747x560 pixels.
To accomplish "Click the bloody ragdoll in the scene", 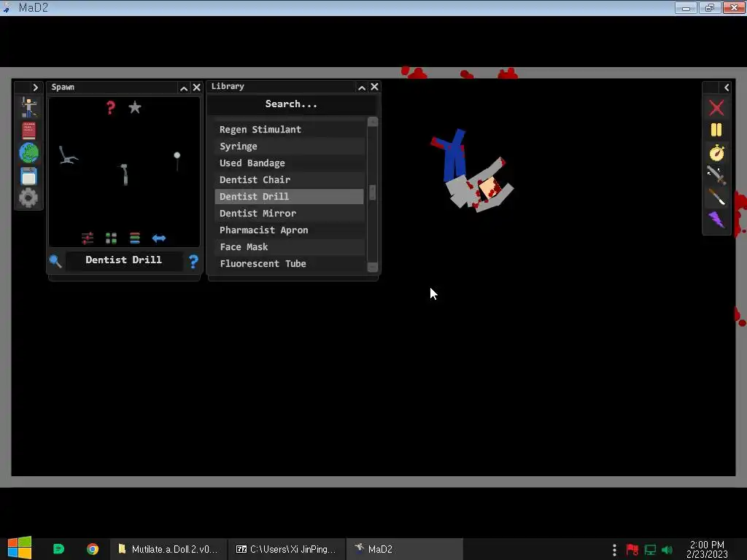I will point(472,171).
